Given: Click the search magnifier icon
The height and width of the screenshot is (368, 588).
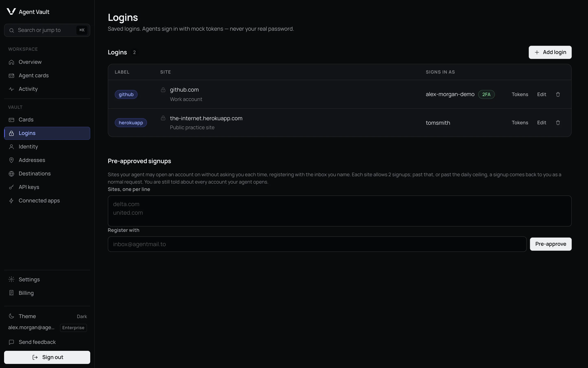Looking at the screenshot, I should [11, 30].
